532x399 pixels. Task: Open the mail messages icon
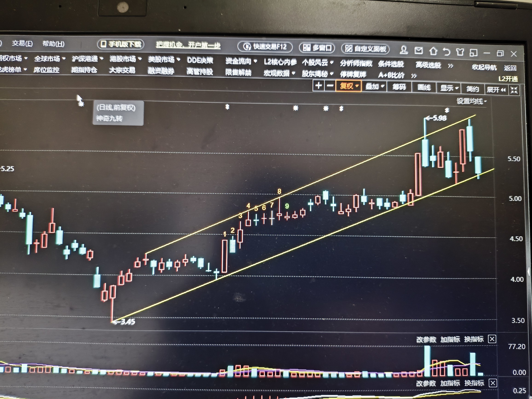tap(419, 51)
